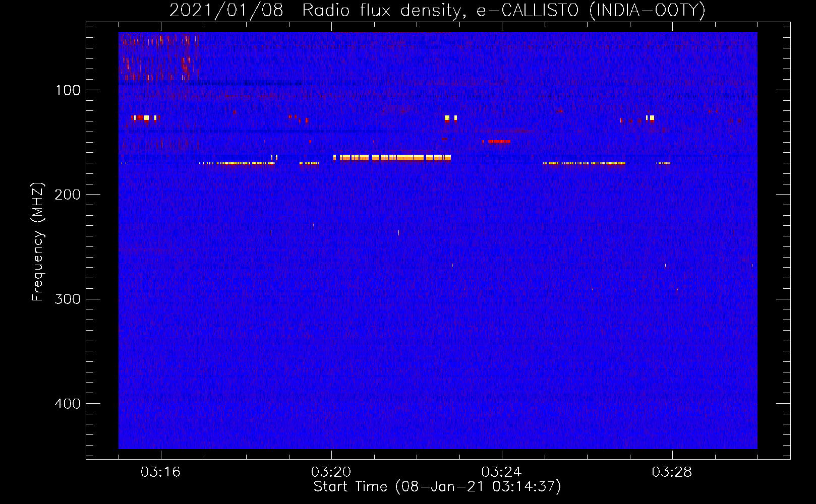Viewport: 816px width, 504px height.
Task: Click the 03:28 time tick label
Action: point(672,472)
